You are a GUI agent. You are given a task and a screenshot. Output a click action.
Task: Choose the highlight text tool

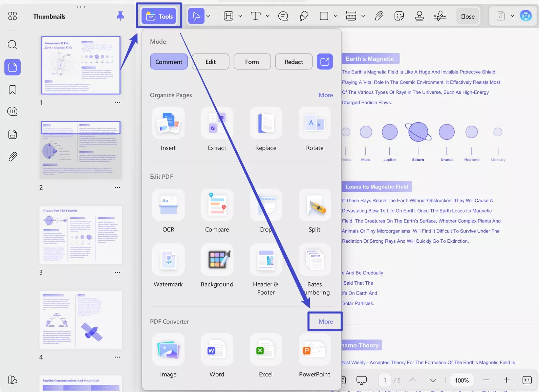pos(229,16)
